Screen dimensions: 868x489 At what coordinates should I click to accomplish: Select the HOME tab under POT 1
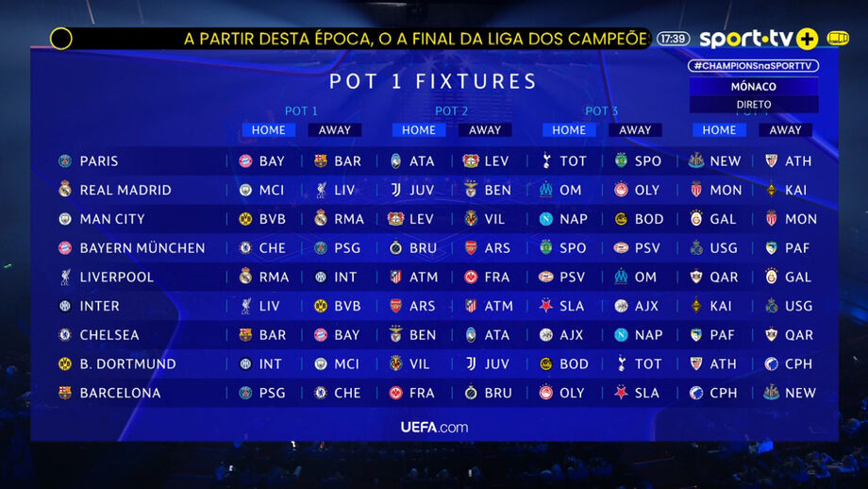[268, 130]
